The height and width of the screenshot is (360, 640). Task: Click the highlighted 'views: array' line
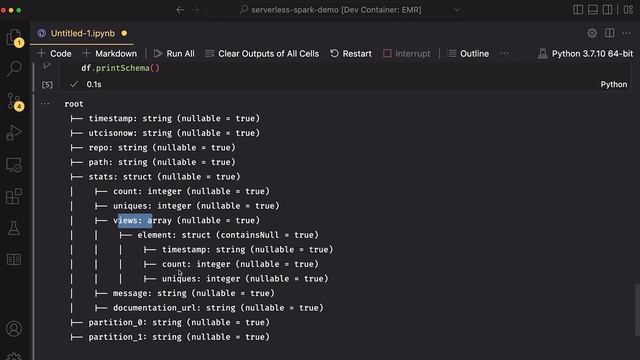click(177, 220)
